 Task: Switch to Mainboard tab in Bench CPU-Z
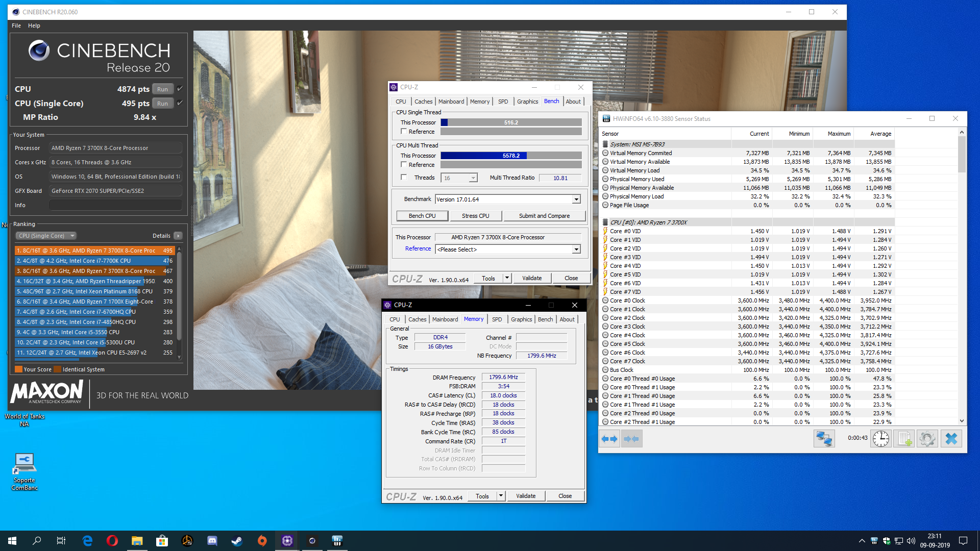(x=451, y=102)
